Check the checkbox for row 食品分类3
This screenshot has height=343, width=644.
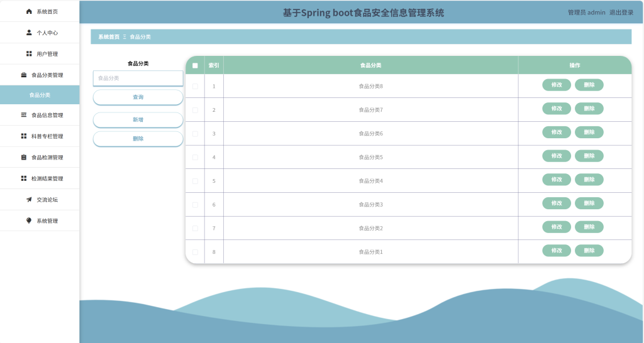coord(195,205)
